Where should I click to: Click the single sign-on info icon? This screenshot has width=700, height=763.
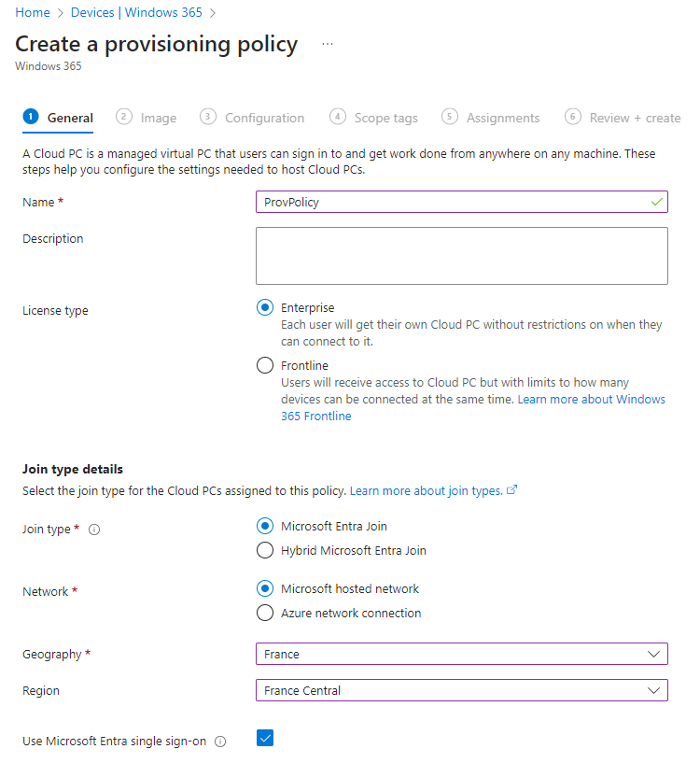[220, 742]
